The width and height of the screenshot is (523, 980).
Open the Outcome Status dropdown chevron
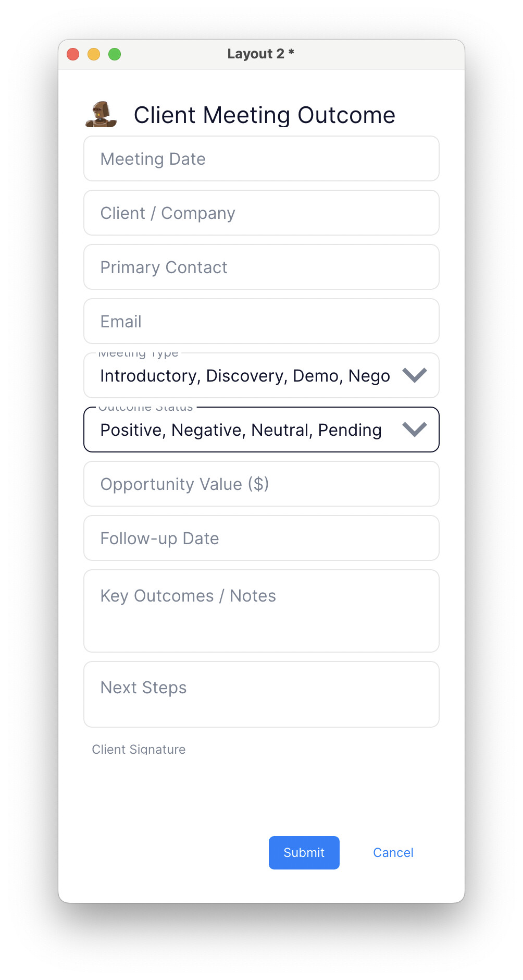click(x=415, y=430)
